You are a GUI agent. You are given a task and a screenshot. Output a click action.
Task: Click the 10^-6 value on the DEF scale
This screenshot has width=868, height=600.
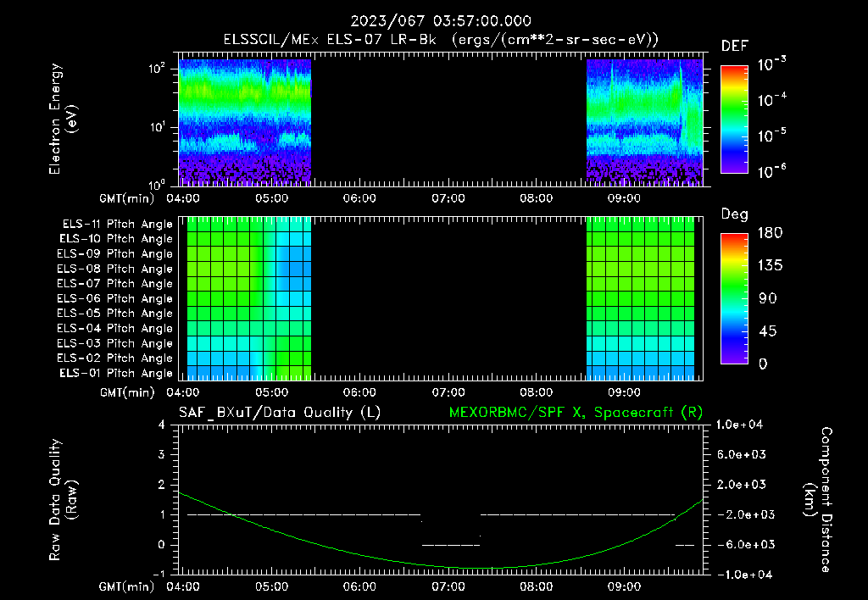[771, 171]
